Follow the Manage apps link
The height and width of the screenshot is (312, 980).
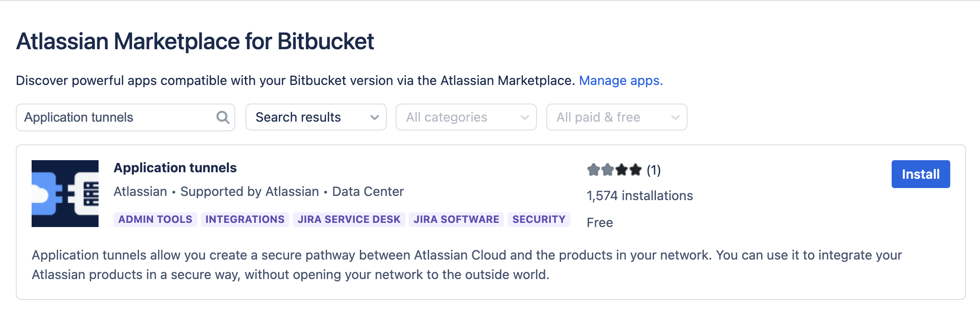pos(621,81)
